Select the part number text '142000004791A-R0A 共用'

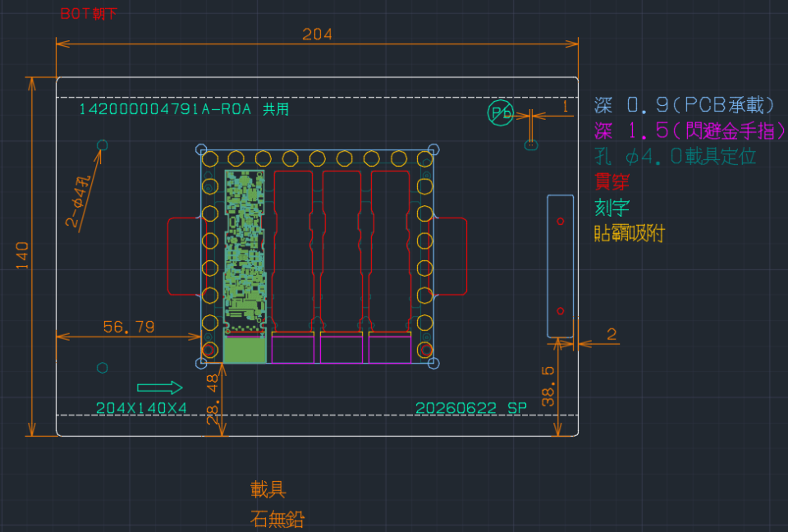coord(184,109)
